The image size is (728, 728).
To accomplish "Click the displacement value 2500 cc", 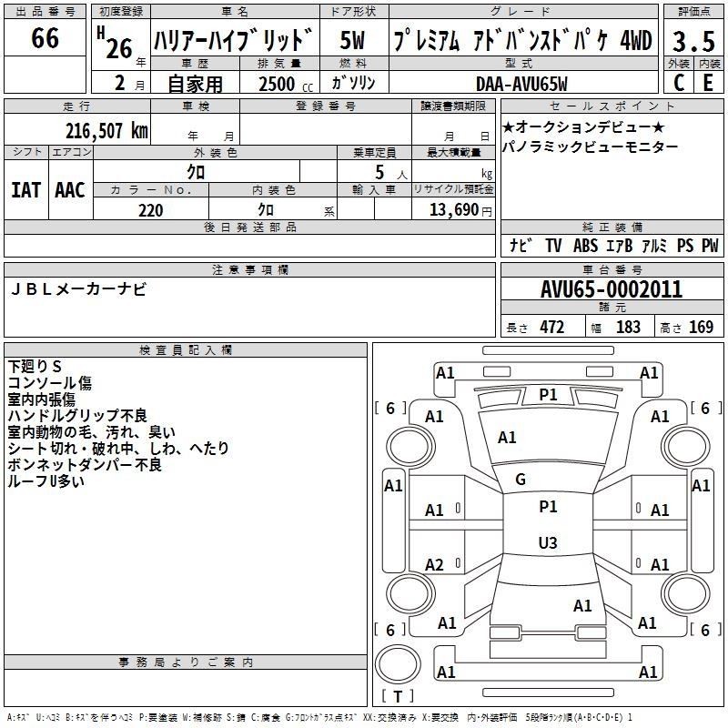I will coord(286,85).
